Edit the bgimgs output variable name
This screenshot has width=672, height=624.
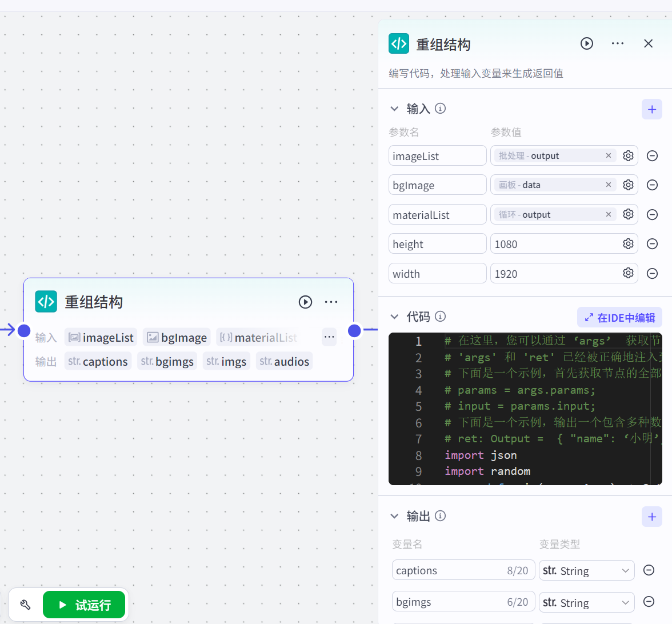point(463,602)
